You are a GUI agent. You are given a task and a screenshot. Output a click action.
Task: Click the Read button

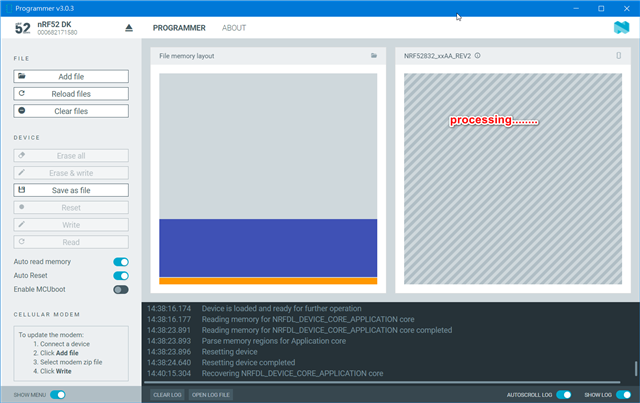[x=71, y=242]
